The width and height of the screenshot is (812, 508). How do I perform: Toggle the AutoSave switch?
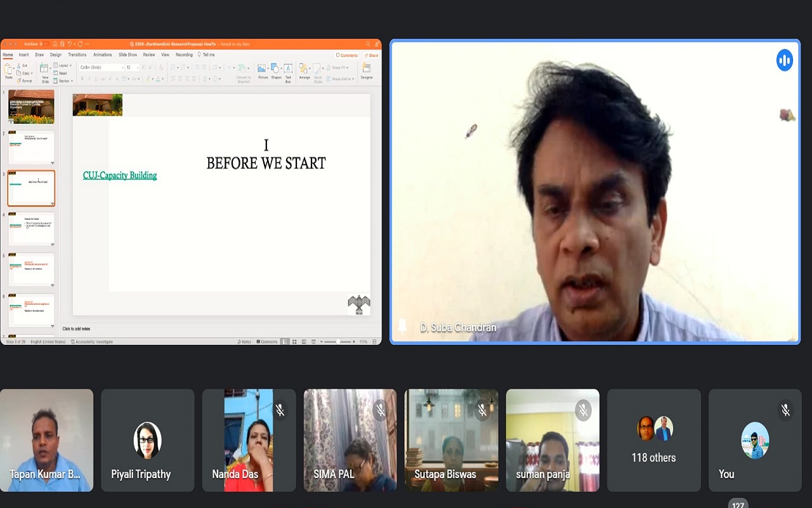tap(43, 44)
